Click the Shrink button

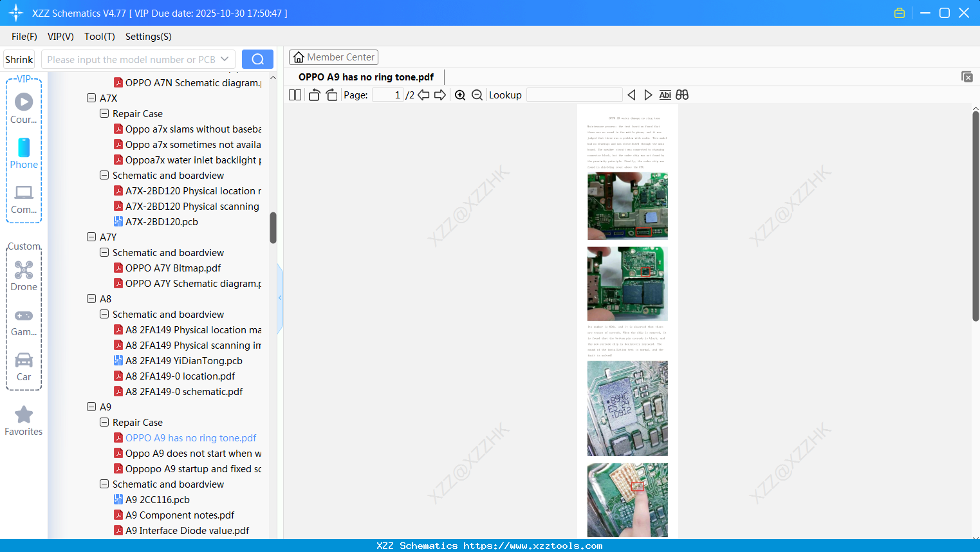[19, 59]
